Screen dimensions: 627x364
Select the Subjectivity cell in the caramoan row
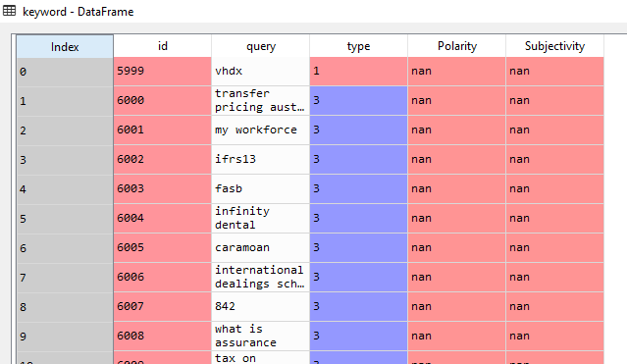554,247
